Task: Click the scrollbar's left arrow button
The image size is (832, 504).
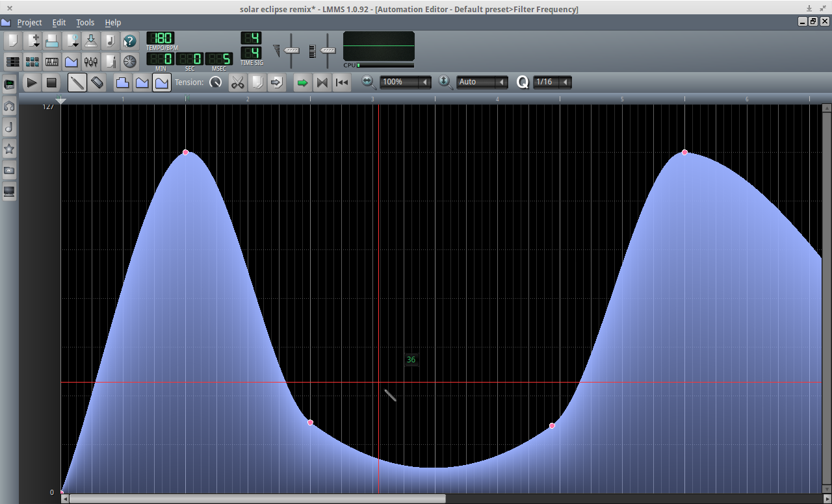Action: click(65, 499)
